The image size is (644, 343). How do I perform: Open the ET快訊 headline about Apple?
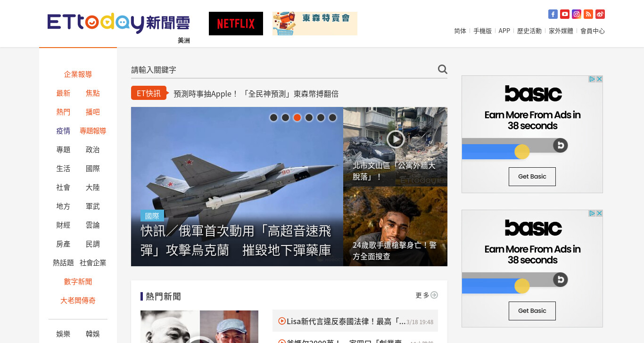click(x=256, y=94)
